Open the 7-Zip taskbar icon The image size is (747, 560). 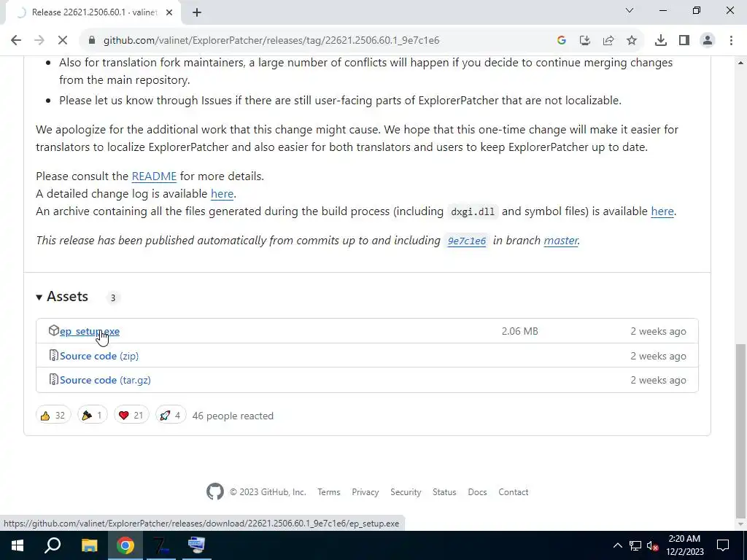click(x=161, y=545)
